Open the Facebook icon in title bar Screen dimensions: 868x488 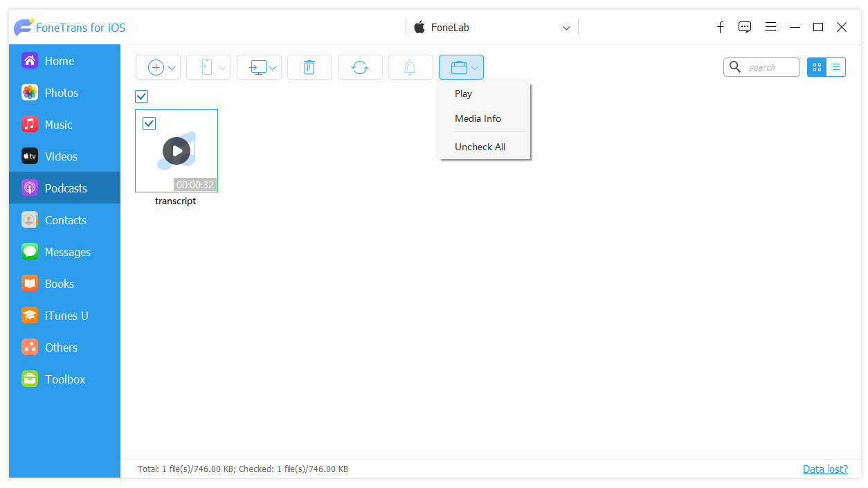click(x=720, y=27)
